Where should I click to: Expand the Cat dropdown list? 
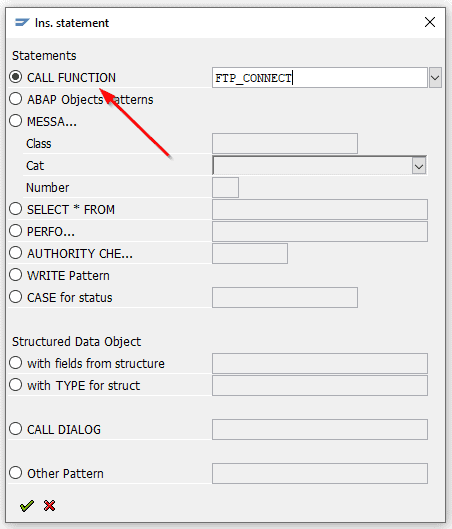click(x=419, y=166)
